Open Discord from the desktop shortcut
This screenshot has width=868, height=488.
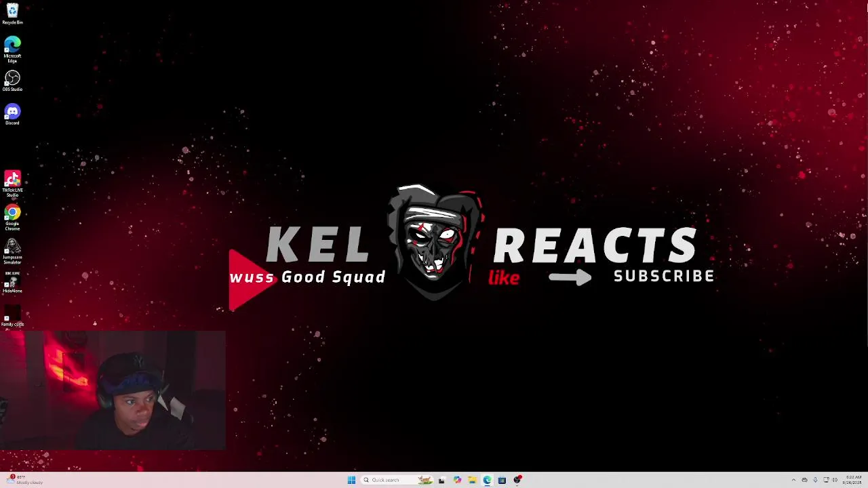12,114
